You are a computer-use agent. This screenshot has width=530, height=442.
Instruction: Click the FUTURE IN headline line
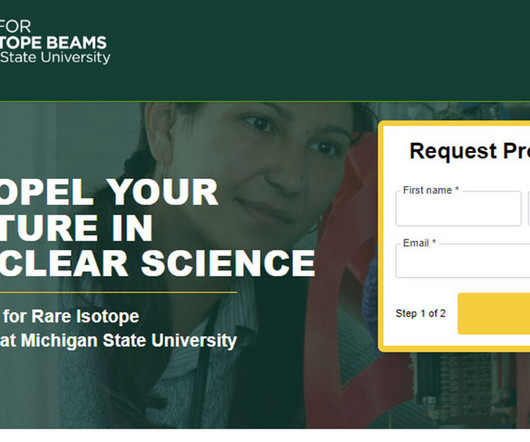[76, 227]
